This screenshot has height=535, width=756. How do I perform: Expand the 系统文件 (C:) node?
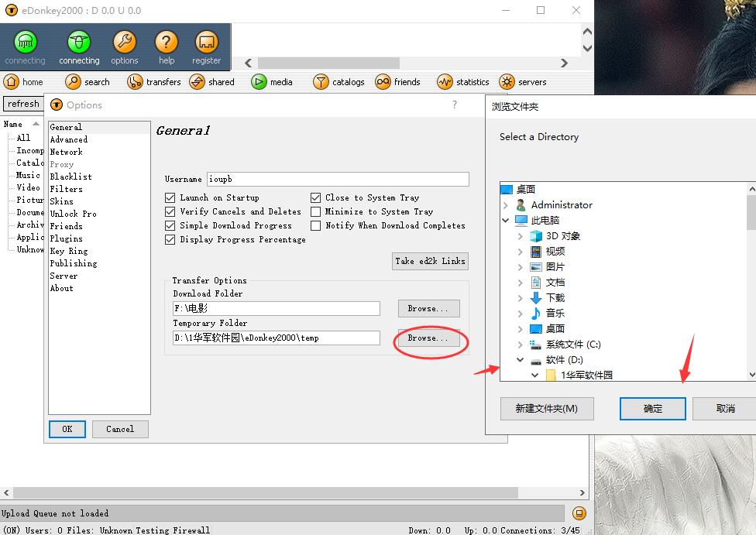pos(520,344)
